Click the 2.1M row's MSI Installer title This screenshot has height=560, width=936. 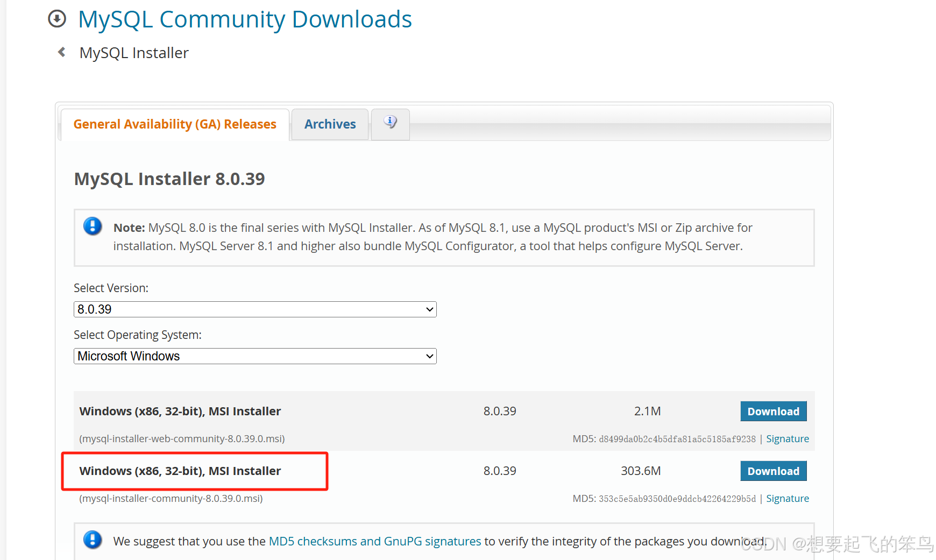[180, 412]
